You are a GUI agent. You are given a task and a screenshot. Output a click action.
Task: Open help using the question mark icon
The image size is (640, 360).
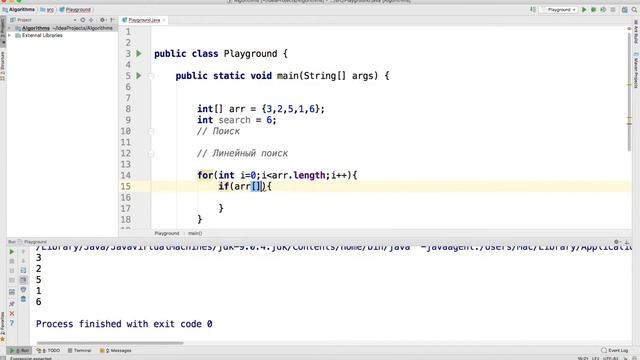(x=12, y=323)
